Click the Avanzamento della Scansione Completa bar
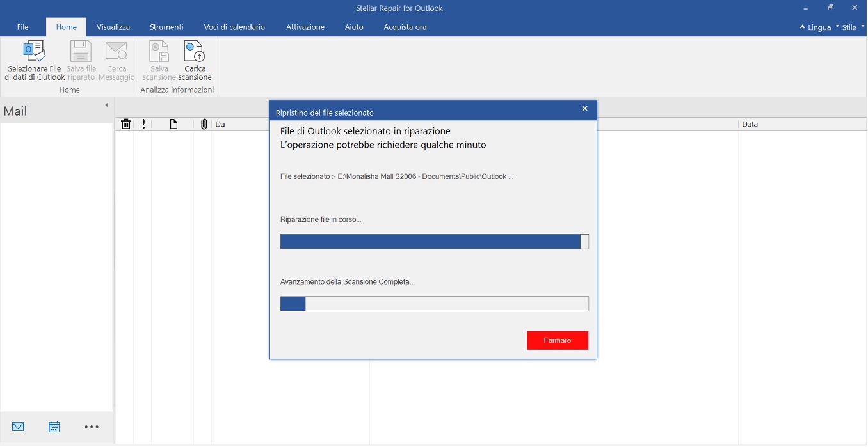The width and height of the screenshot is (868, 447). pyautogui.click(x=435, y=304)
